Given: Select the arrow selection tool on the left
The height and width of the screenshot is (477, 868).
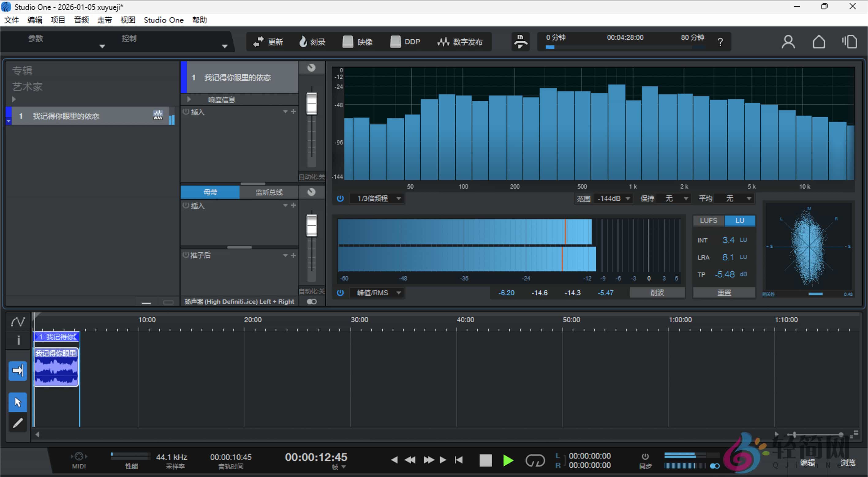Looking at the screenshot, I should 17,402.
